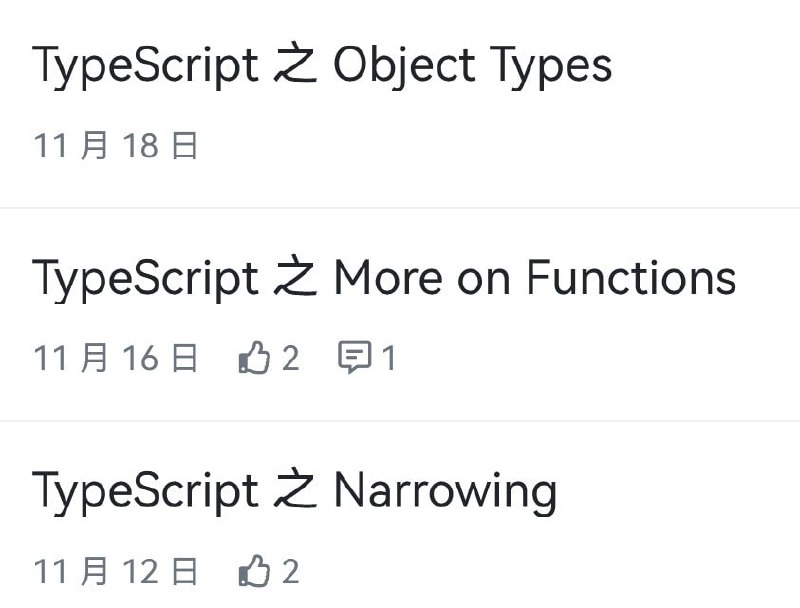Screen dimensions: 800x608
Task: Click the date 11月12日 under Narrowing
Action: (115, 570)
